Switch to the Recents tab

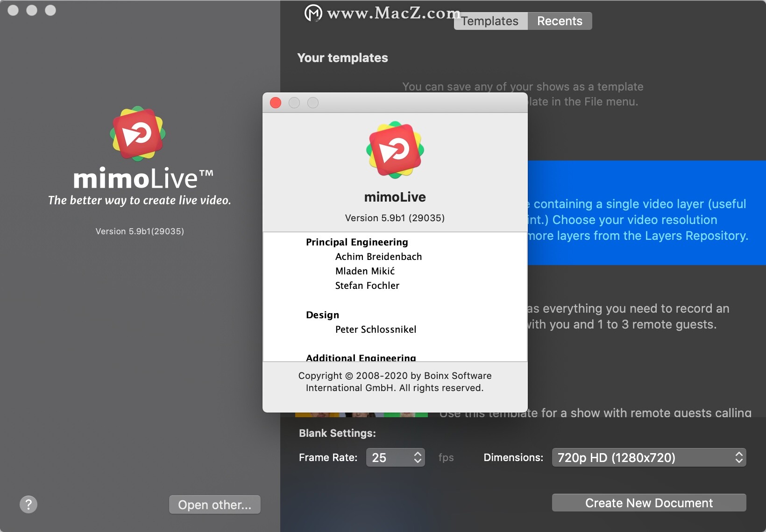[560, 21]
